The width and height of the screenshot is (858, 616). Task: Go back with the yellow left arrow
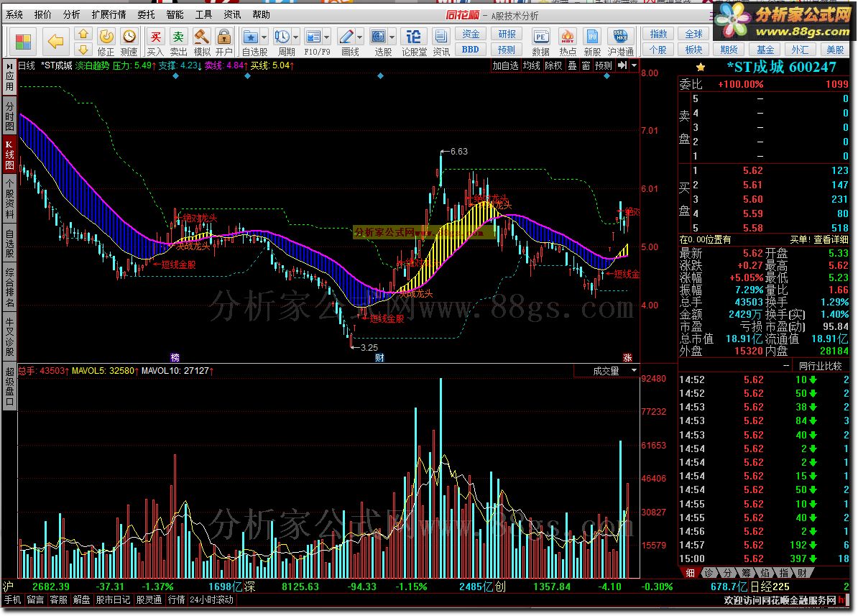coord(55,42)
